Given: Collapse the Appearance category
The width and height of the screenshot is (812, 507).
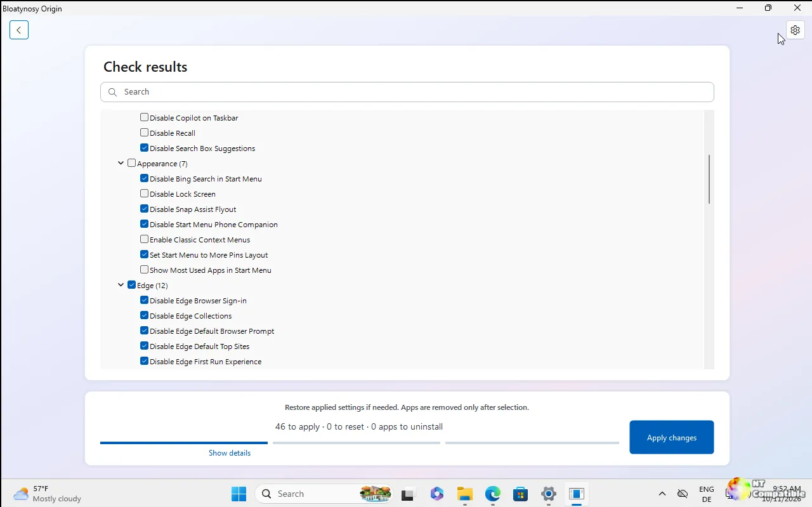Looking at the screenshot, I should [121, 163].
